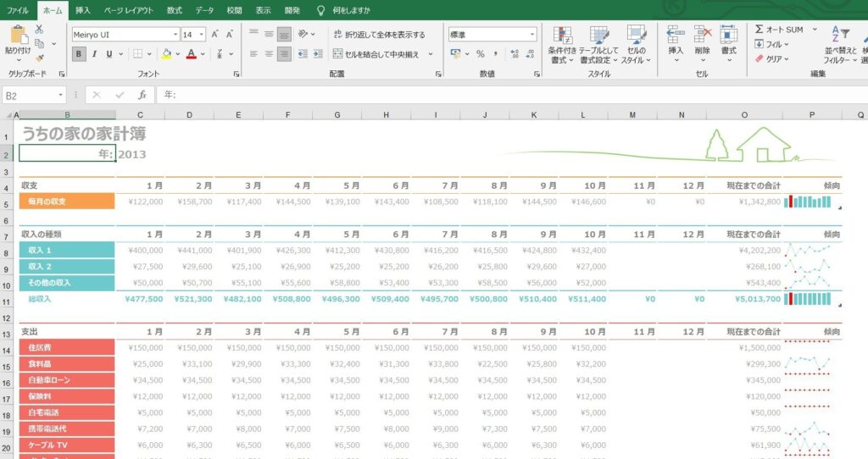The height and width of the screenshot is (459, 868).
Task: Click the 書式 format cells icon
Action: coord(728,34)
